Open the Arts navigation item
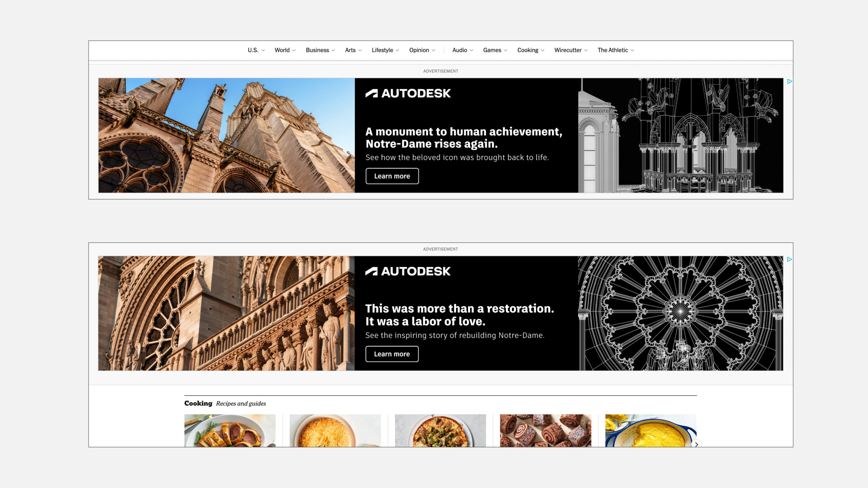 [x=350, y=50]
